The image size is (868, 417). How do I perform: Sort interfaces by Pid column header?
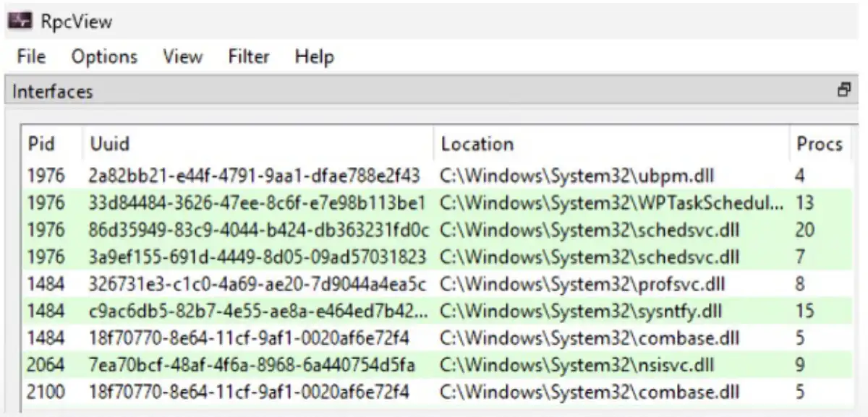click(41, 144)
